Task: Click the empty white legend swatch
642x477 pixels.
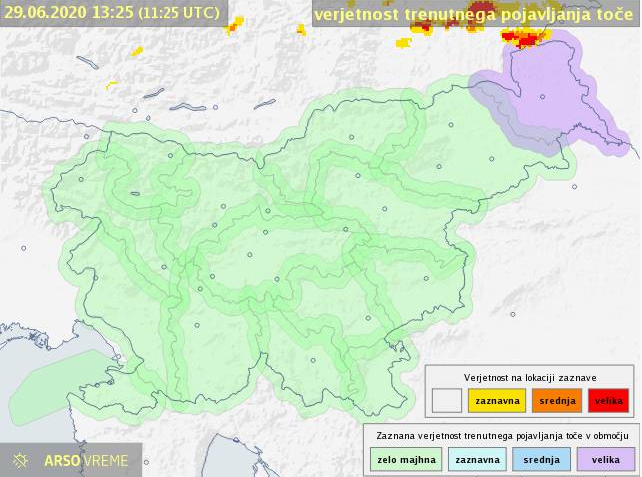Action: (446, 400)
